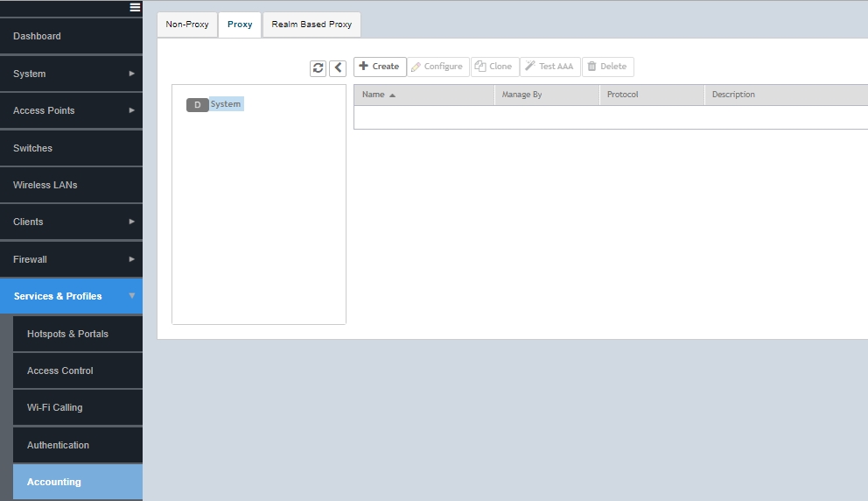868x501 pixels.
Task: Sort the table by Name column
Action: pos(374,95)
